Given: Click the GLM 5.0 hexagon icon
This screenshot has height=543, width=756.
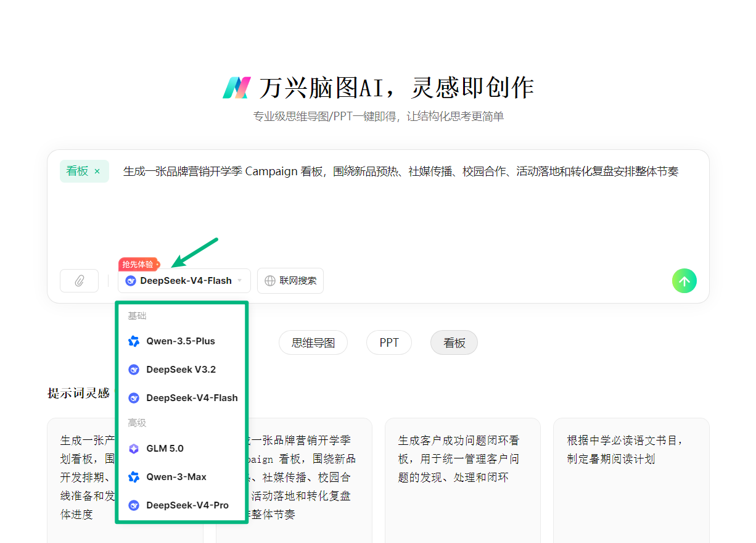Looking at the screenshot, I should tap(134, 449).
